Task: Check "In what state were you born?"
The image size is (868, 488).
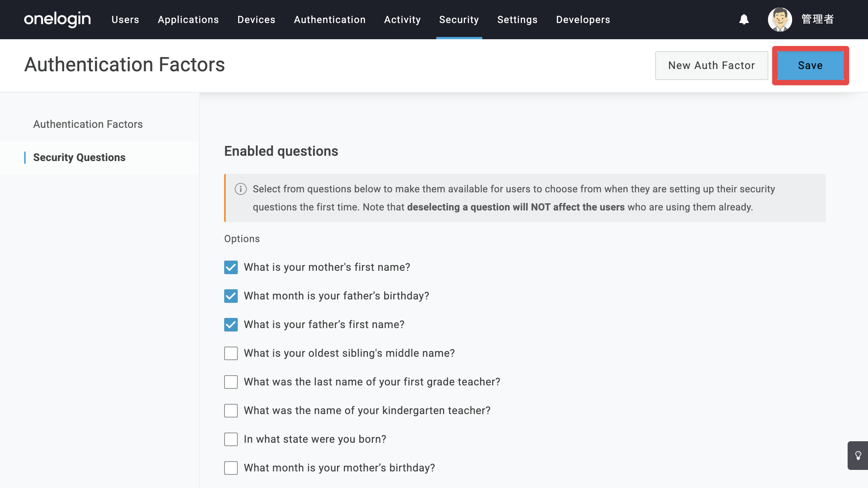Action: 231,439
